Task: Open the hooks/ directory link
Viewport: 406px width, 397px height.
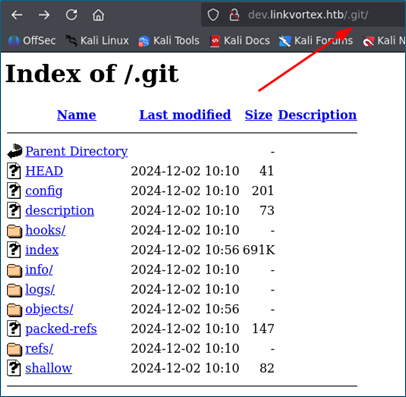Action: 45,230
